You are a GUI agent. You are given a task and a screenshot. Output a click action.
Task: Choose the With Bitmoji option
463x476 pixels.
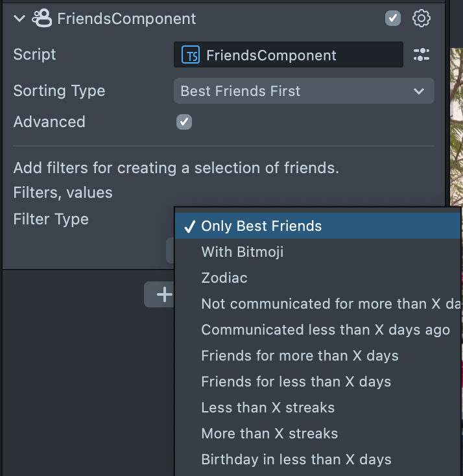pyautogui.click(x=243, y=252)
